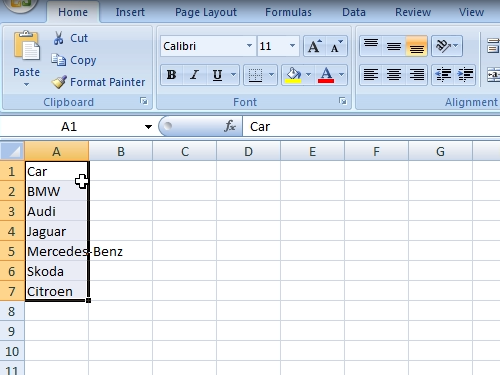500x375 pixels.
Task: Enable Center horizontal alignment
Action: point(394,75)
